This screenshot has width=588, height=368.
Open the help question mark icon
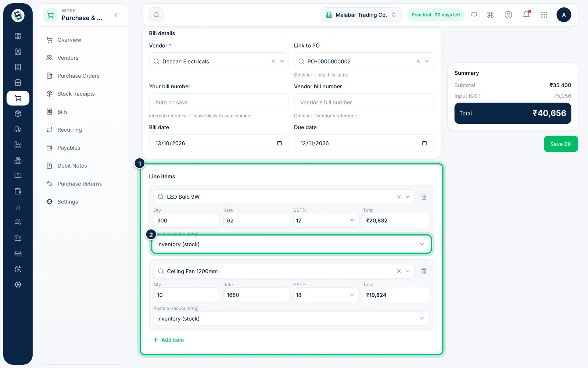pos(508,15)
